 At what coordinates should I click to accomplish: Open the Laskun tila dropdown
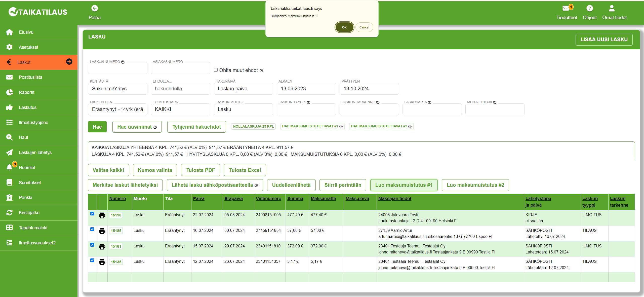tap(117, 109)
